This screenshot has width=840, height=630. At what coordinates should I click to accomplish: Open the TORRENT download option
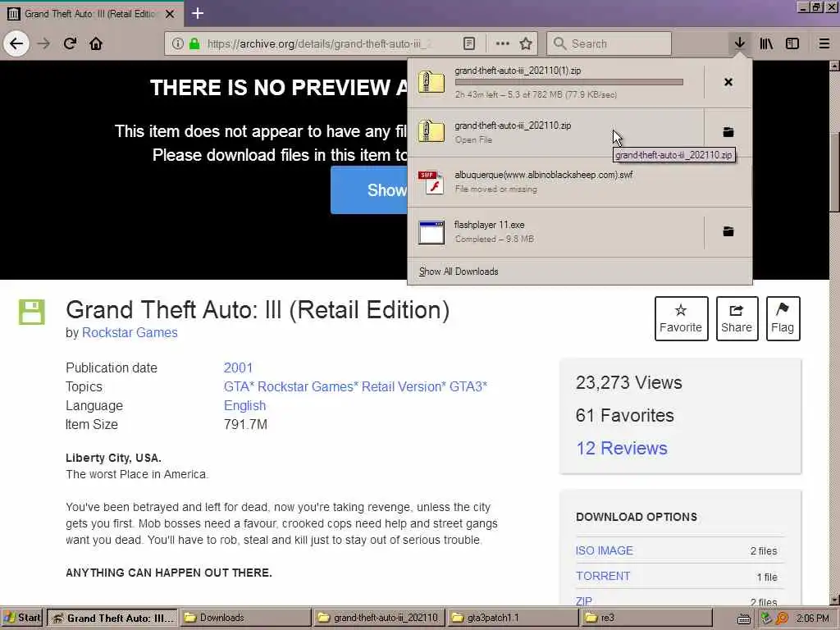click(x=603, y=577)
